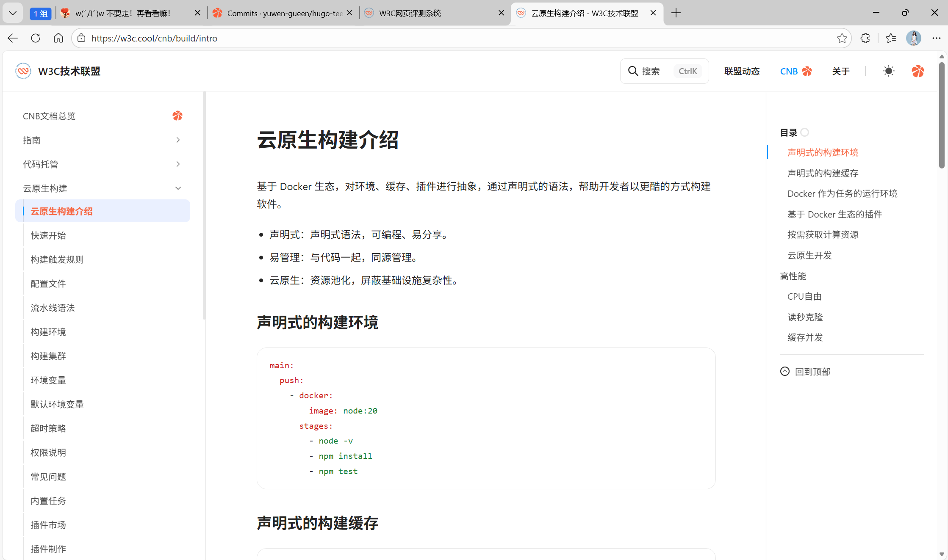Collapse the 云原生构建 sidebar section
Screen dimensions: 948x560
click(178, 188)
